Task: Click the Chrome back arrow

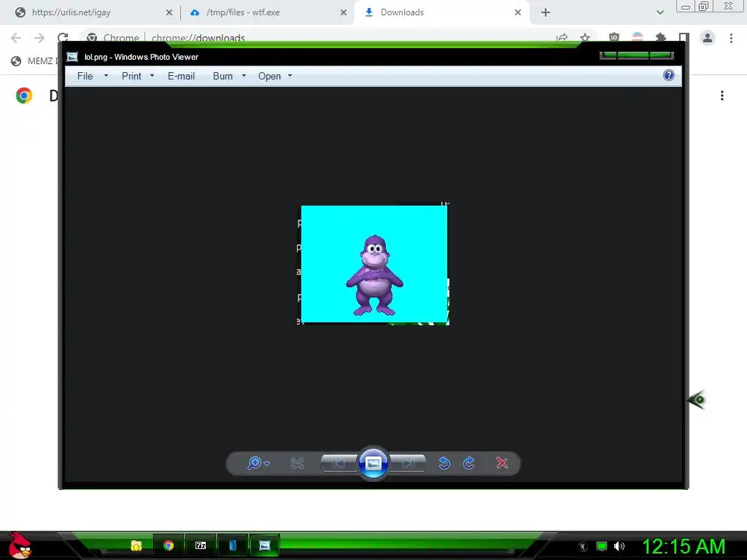Action: point(16,38)
